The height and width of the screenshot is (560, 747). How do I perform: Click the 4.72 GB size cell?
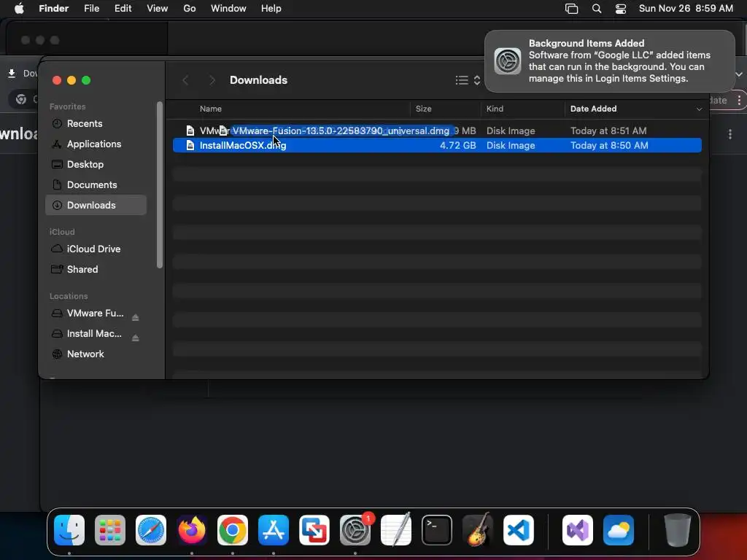457,145
